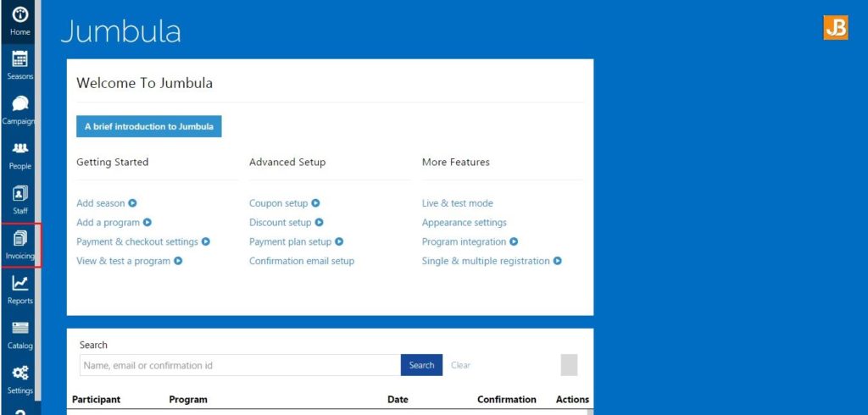Play the video icon beside Add a program

click(x=147, y=223)
